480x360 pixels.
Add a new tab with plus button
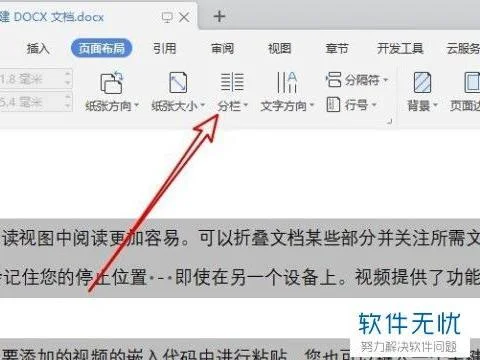(x=219, y=16)
